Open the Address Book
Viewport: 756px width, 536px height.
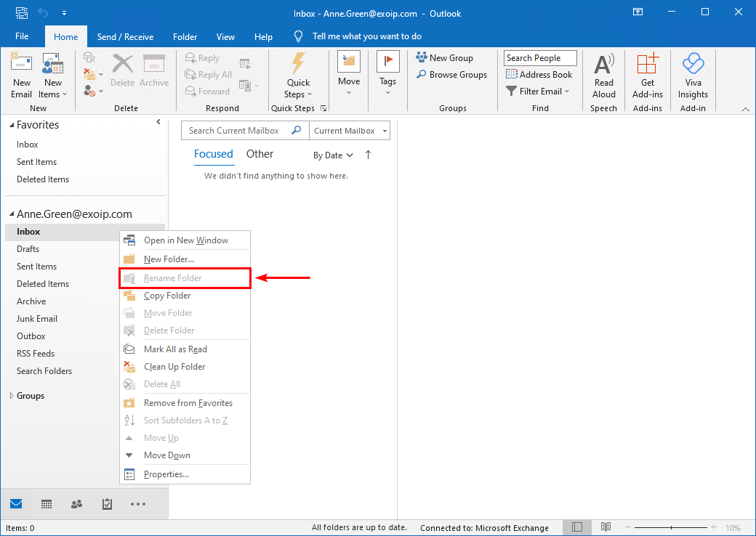539,74
